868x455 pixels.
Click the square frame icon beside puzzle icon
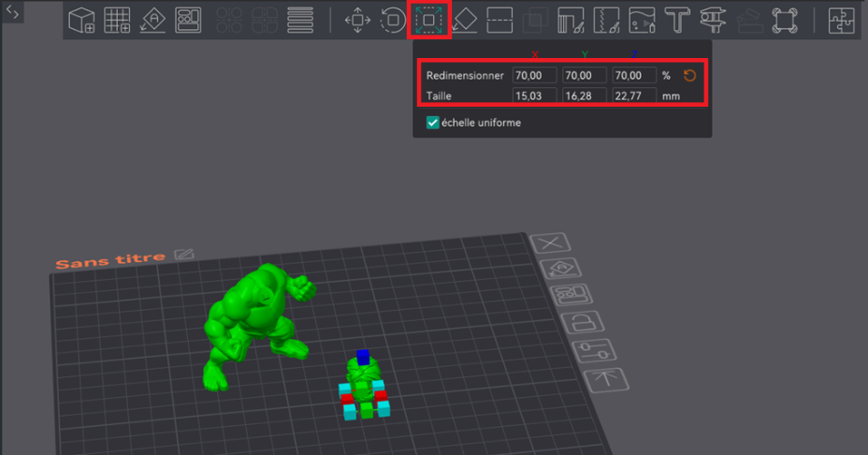[785, 20]
